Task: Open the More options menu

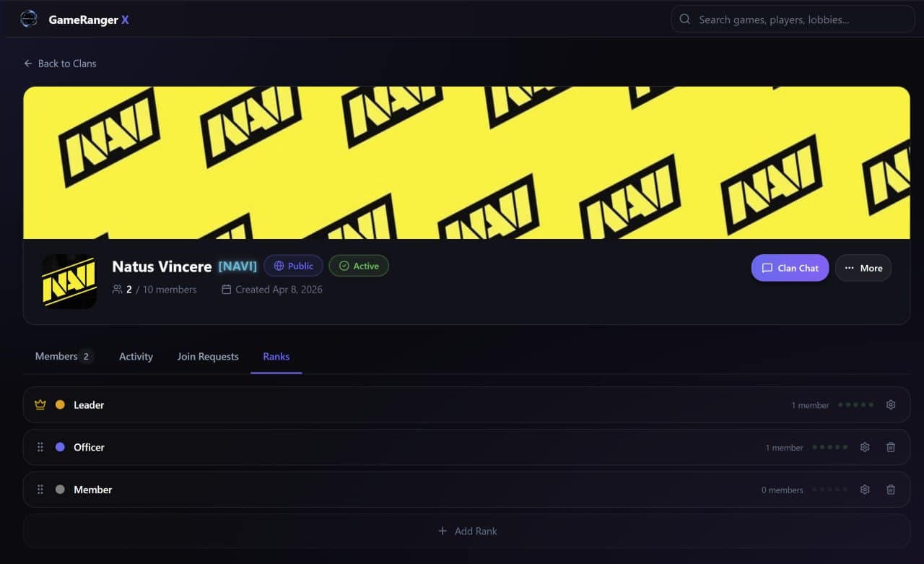Action: [863, 268]
